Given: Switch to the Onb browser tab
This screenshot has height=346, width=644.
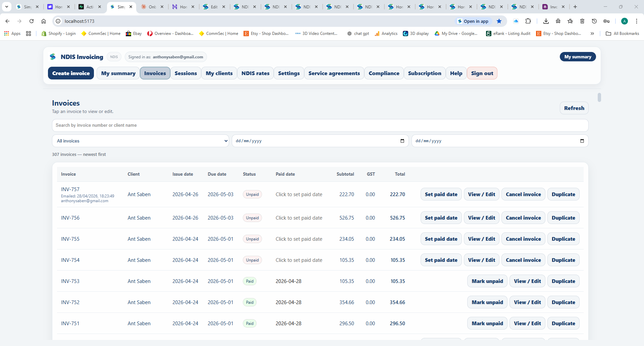Looking at the screenshot, I should tap(153, 7).
